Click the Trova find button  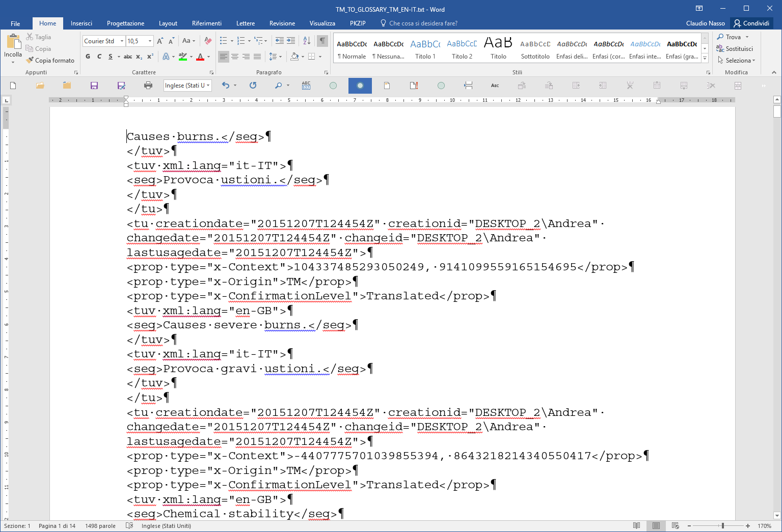(x=729, y=37)
